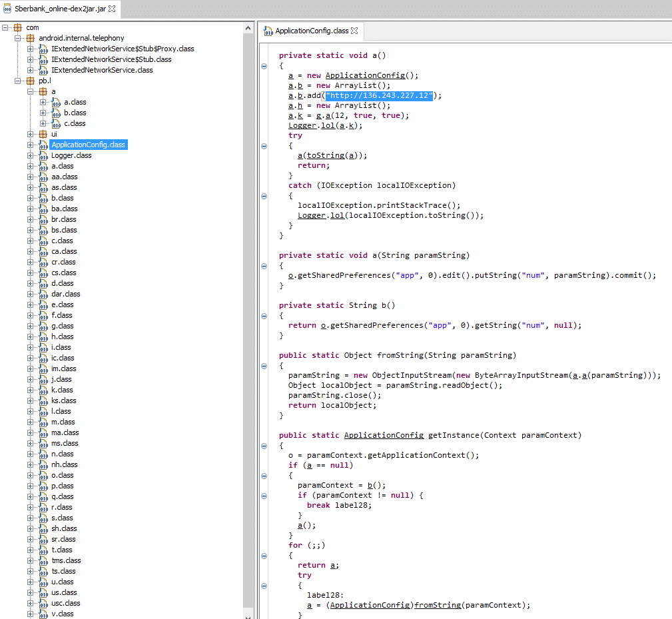
Task: Expand the IExtendedNetworkService$Stub$Proxy.class node
Action: click(x=30, y=49)
